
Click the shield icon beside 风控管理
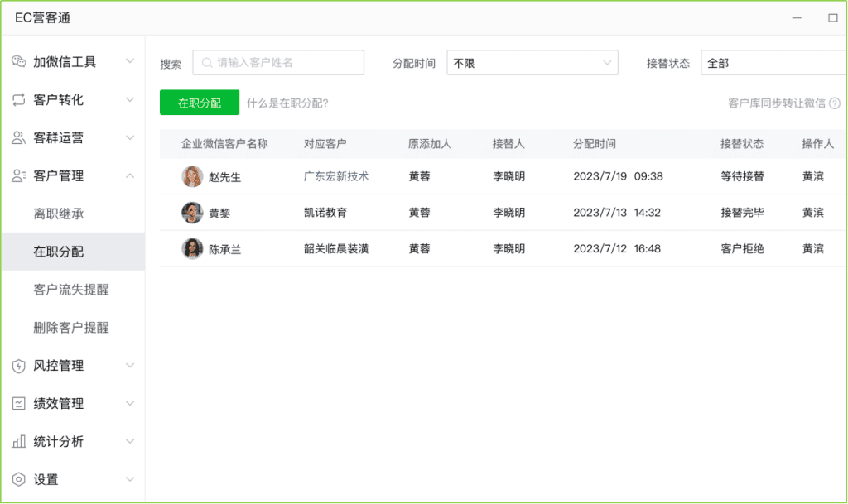pyautogui.click(x=19, y=366)
